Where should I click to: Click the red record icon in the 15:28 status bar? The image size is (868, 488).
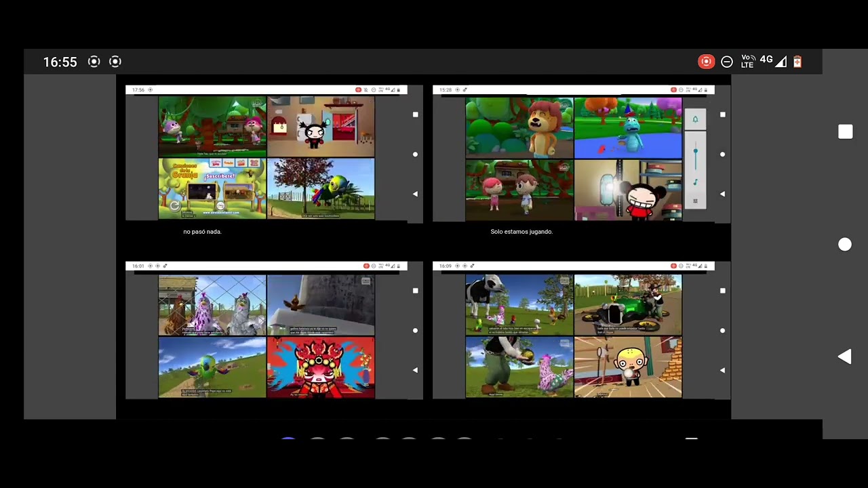pos(673,89)
